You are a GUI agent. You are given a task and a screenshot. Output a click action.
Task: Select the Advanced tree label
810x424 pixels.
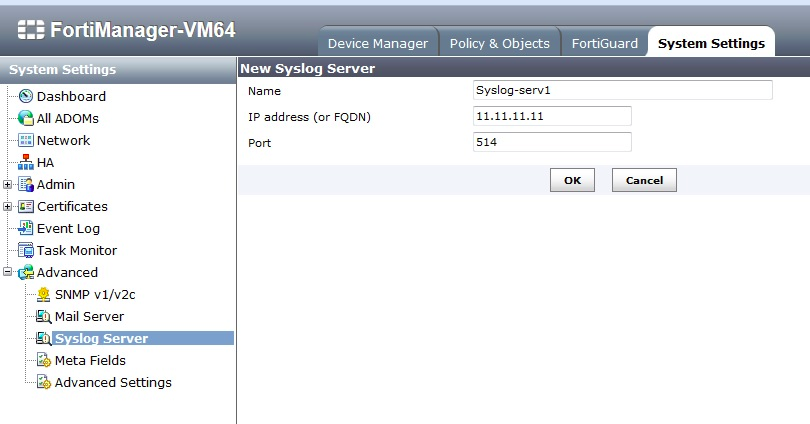(67, 273)
